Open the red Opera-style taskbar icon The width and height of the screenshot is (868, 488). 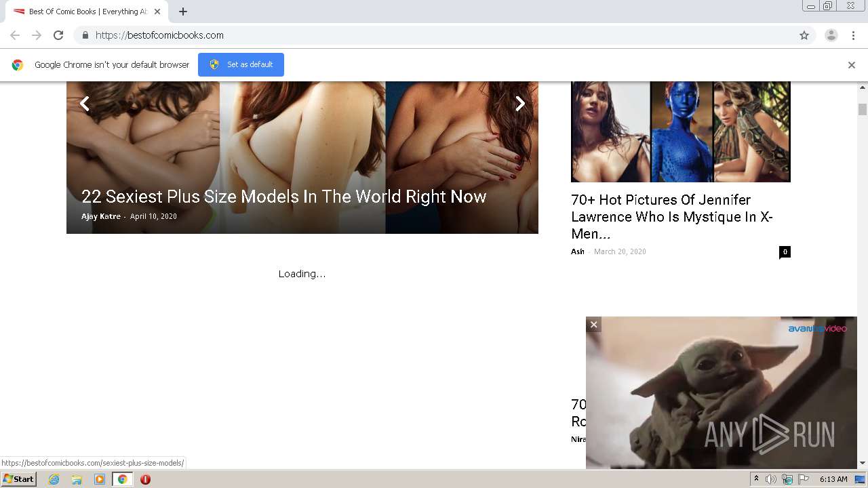145,479
